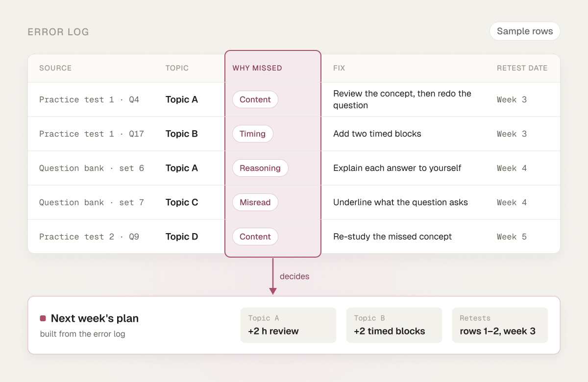Image resolution: width=588 pixels, height=382 pixels.
Task: Select the Week 5 retest date
Action: [x=512, y=237]
